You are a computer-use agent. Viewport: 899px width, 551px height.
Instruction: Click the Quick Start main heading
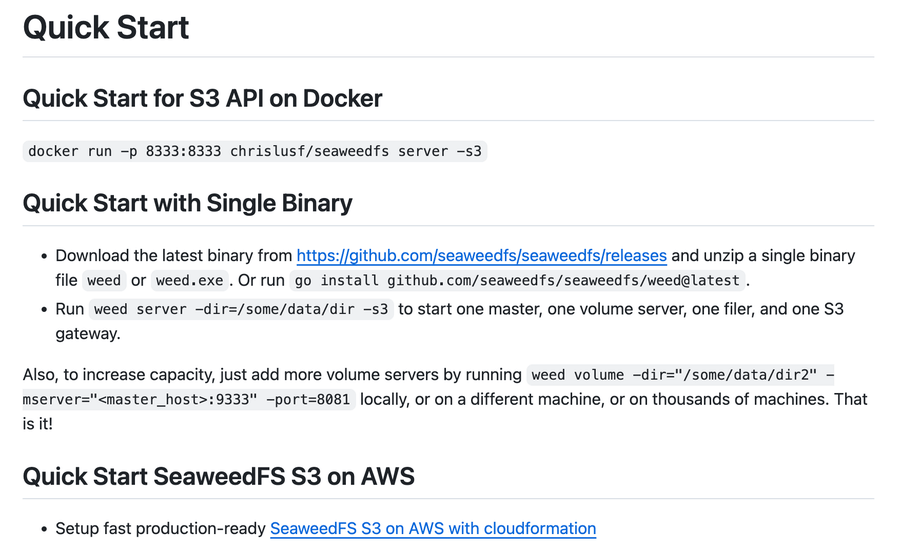coord(106,28)
